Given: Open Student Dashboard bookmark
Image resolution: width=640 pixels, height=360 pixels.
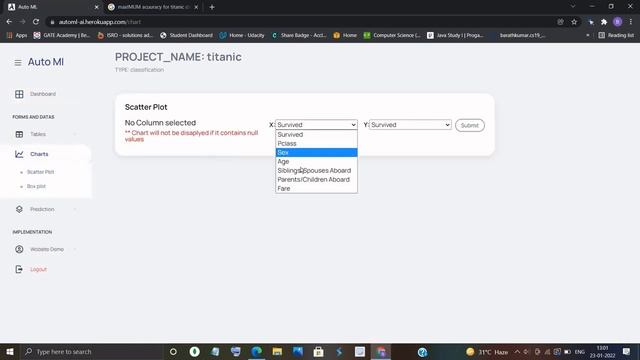Looking at the screenshot, I should pyautogui.click(x=187, y=36).
